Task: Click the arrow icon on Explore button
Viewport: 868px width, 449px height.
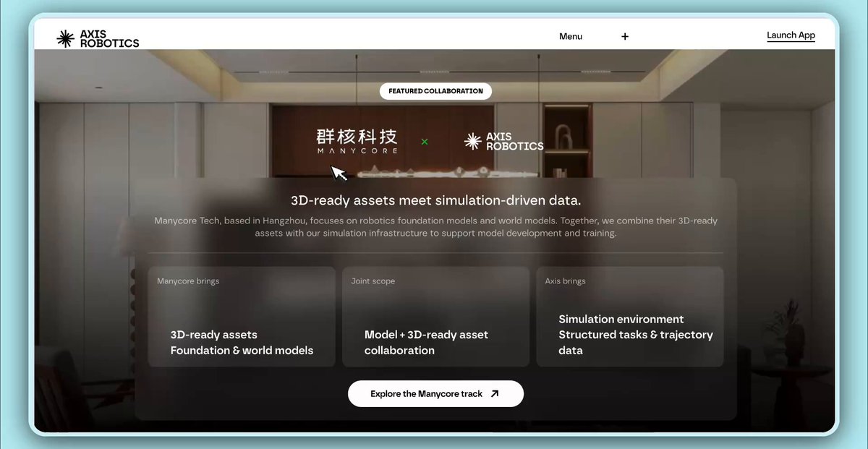Action: [x=495, y=394]
